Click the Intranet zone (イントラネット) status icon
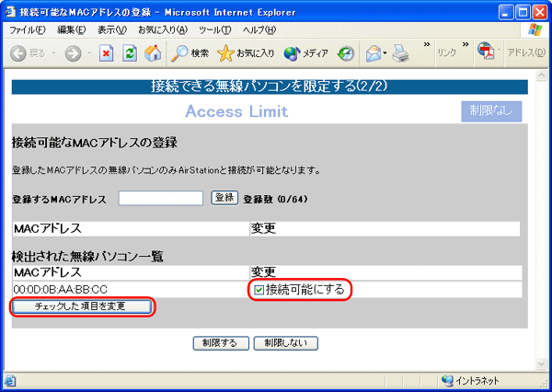This screenshot has height=392, width=552. tap(447, 381)
